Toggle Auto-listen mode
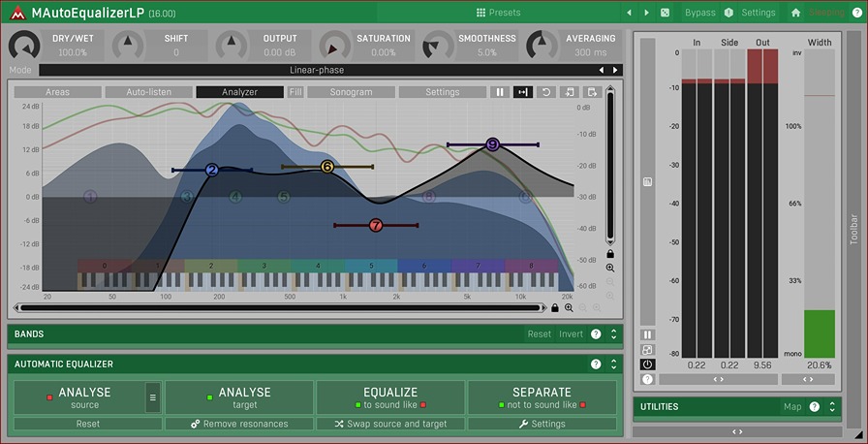The height and width of the screenshot is (444, 868). 149,92
